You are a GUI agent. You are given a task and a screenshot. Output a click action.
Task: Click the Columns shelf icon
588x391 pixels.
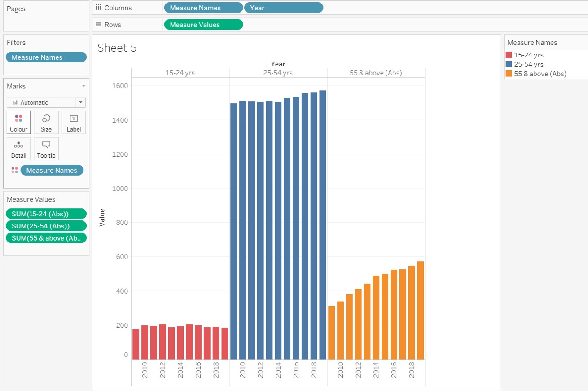point(98,8)
